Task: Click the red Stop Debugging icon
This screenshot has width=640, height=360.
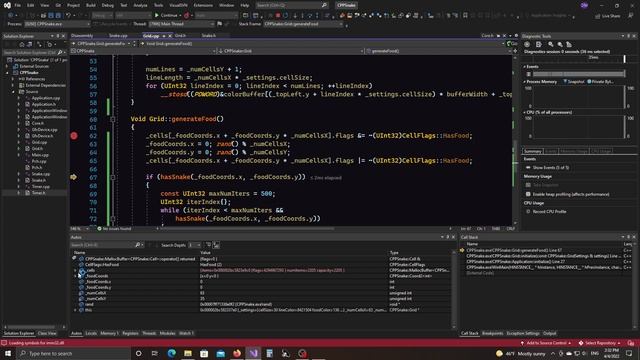Action: (278, 16)
